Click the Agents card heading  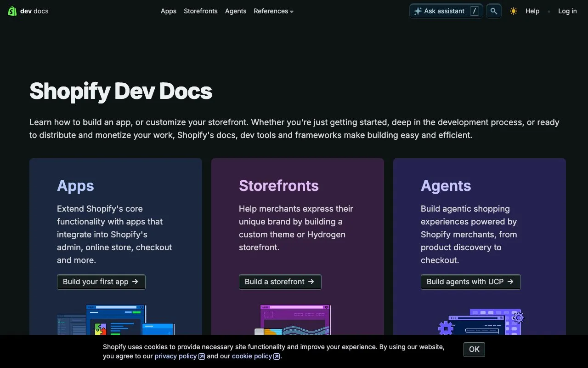point(446,186)
